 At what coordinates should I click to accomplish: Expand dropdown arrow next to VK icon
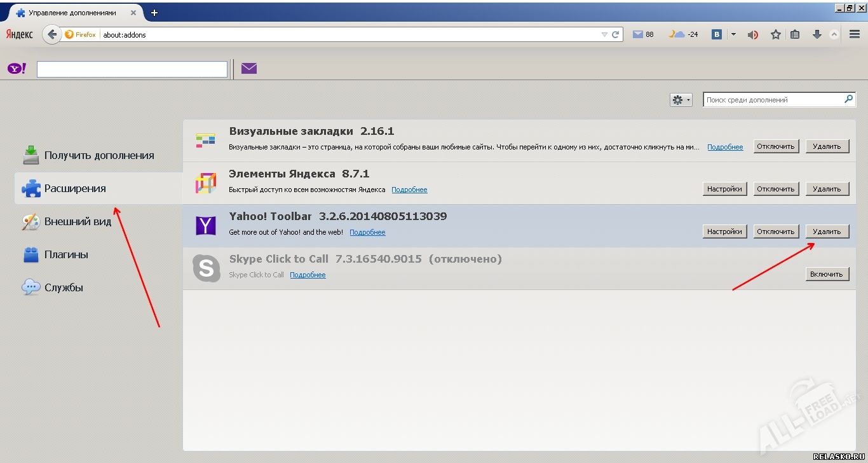733,34
